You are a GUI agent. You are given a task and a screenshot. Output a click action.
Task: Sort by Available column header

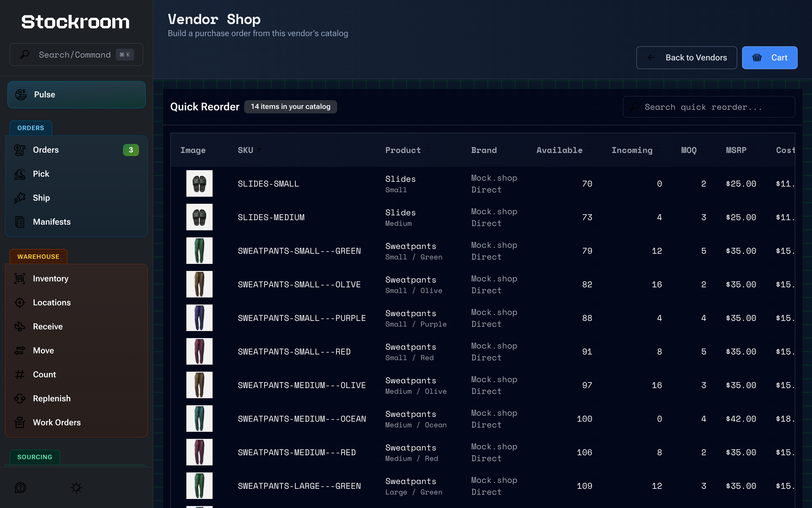(563, 150)
